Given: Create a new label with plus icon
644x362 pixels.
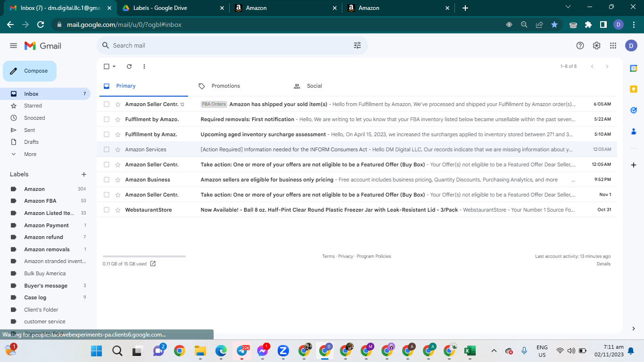Looking at the screenshot, I should [84, 174].
